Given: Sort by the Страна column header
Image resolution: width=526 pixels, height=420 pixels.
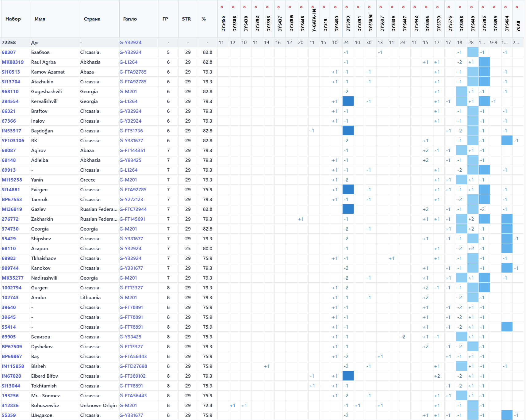Looking at the screenshot, I should pyautogui.click(x=92, y=19).
